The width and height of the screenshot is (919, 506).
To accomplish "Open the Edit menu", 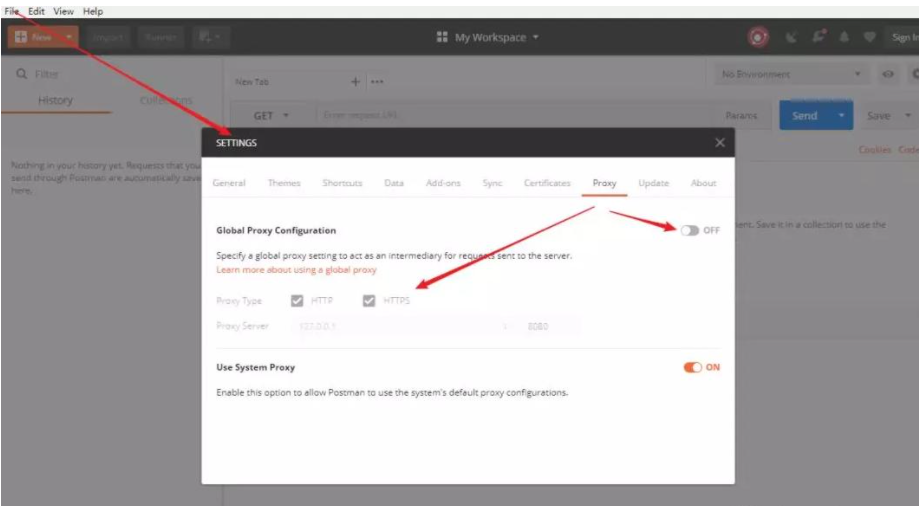I will pyautogui.click(x=36, y=11).
